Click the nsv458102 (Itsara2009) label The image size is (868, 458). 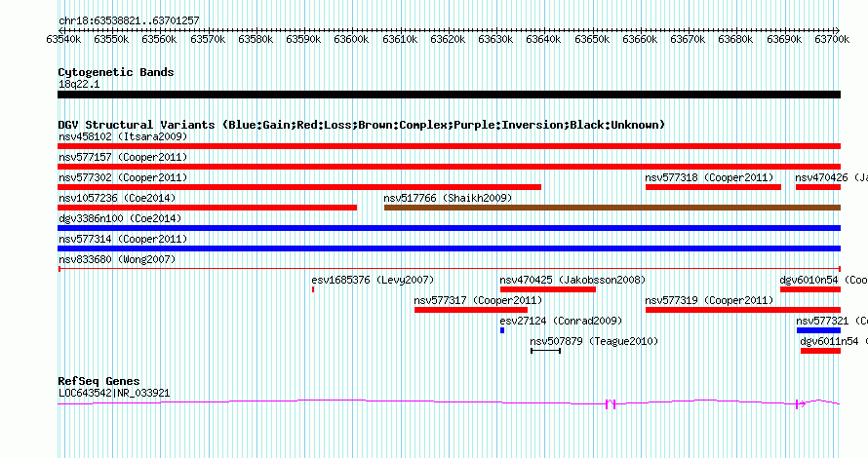pyautogui.click(x=123, y=136)
